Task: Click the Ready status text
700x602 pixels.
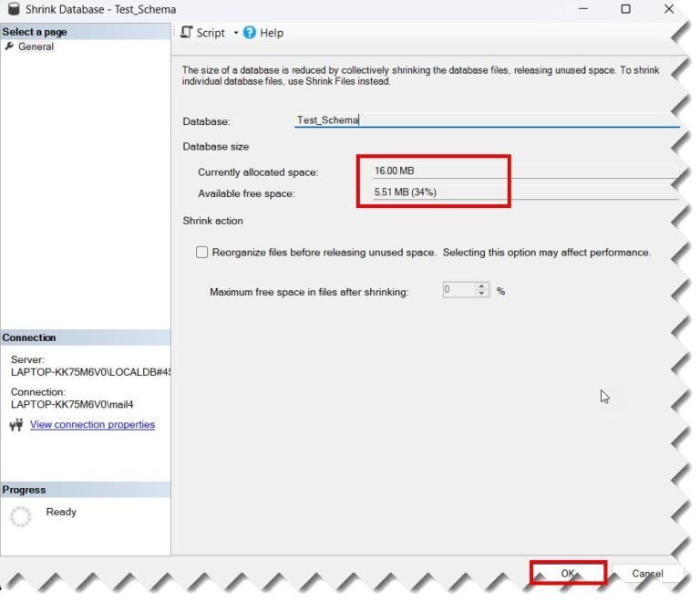Action: click(61, 512)
